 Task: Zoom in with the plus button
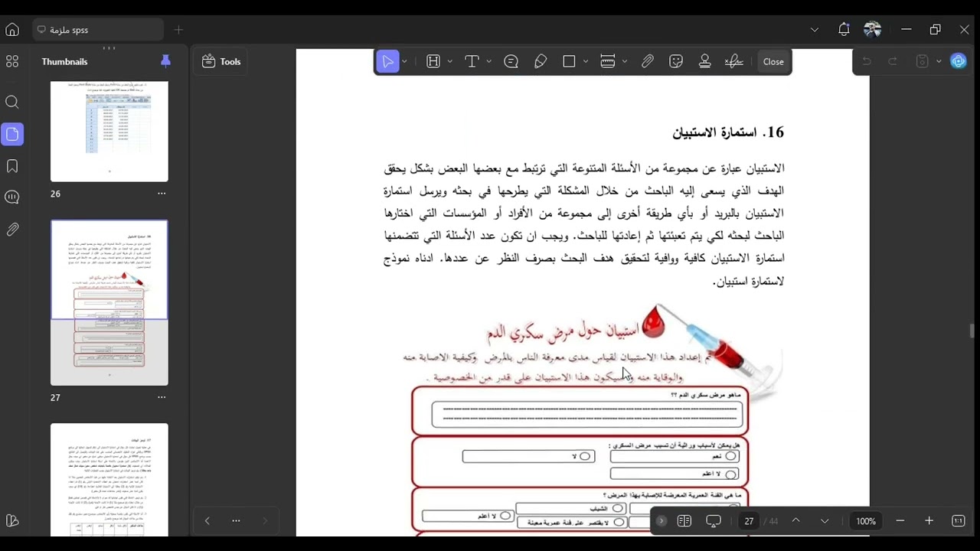pos(929,521)
